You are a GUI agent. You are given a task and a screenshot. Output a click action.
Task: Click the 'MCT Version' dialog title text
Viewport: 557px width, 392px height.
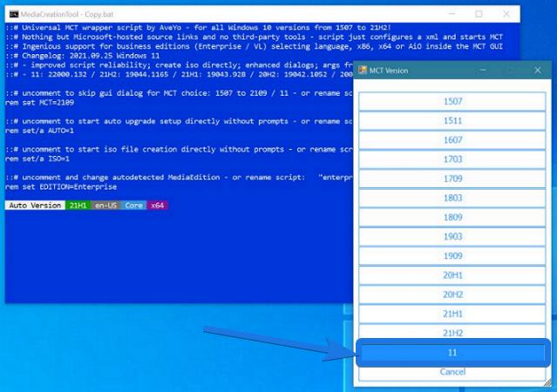coord(389,71)
